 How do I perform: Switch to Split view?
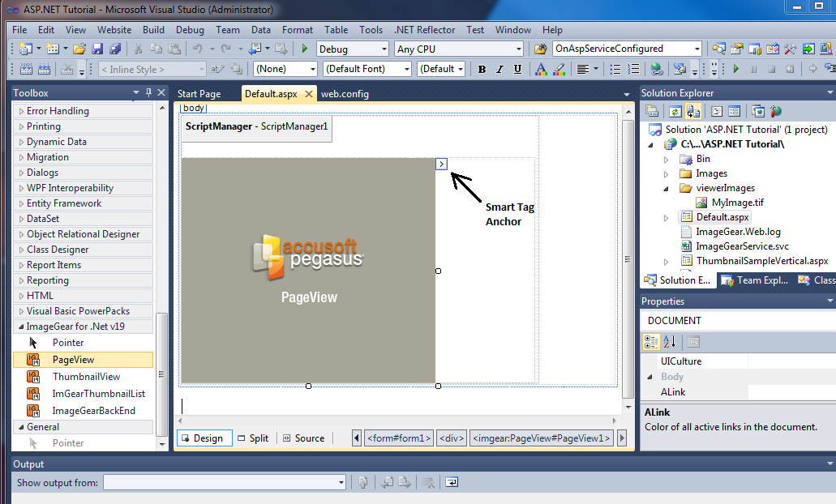(x=254, y=438)
